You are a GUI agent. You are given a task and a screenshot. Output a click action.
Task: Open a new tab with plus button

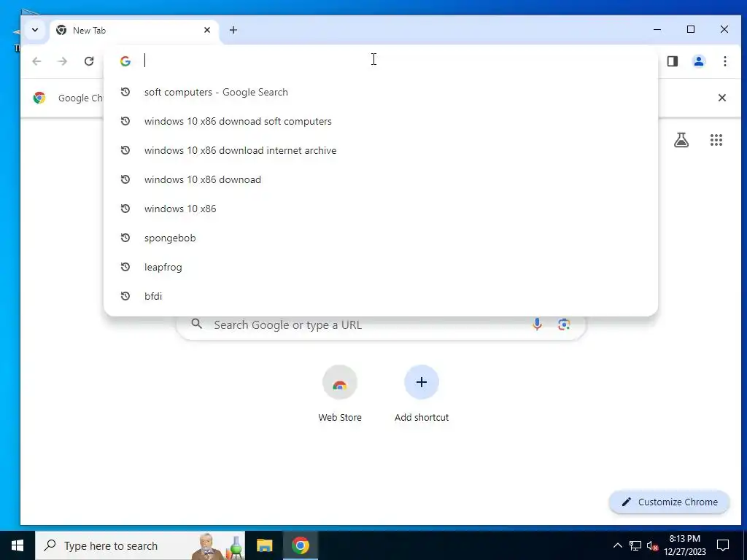coord(233,30)
